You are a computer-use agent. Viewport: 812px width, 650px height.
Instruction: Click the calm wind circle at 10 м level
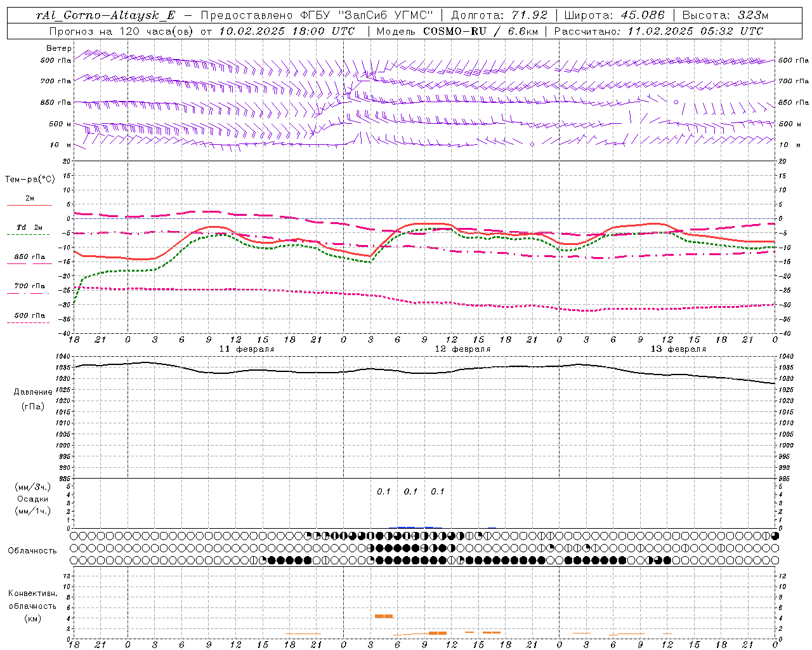coord(532,145)
